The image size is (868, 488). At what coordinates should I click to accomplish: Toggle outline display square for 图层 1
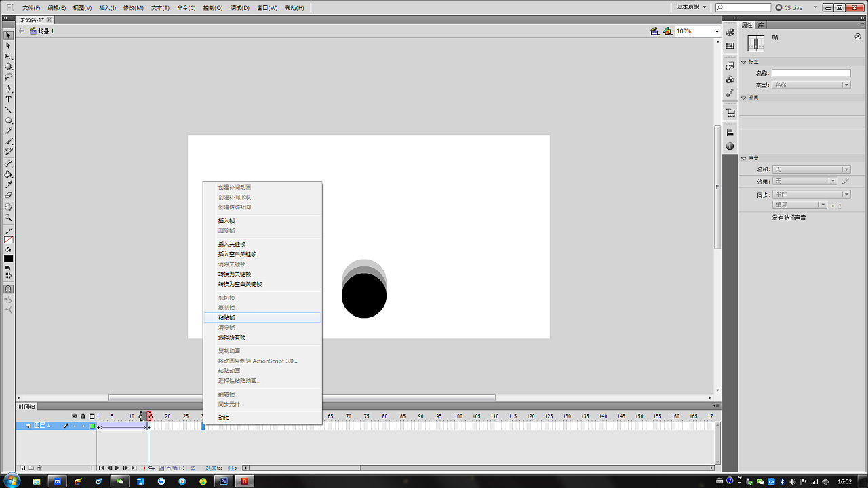(x=92, y=426)
